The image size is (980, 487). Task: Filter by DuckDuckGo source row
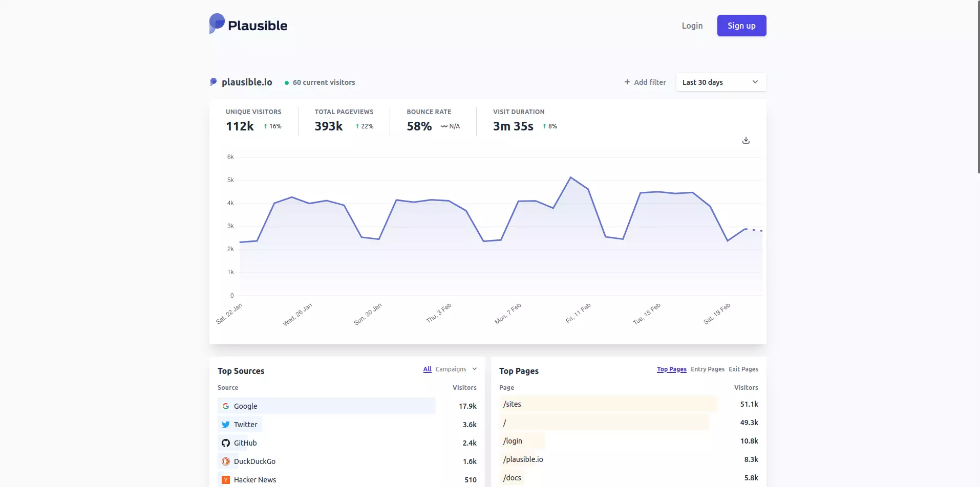click(347, 461)
